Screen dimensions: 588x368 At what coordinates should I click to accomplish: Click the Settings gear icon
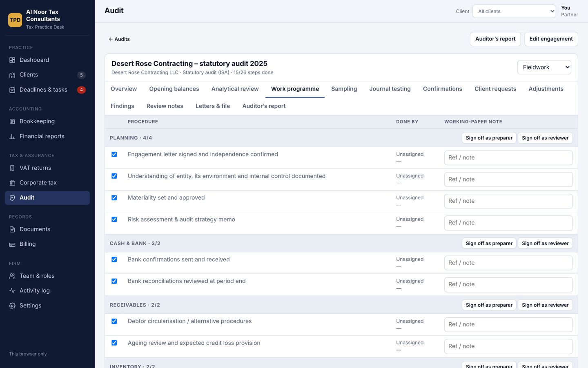12,306
